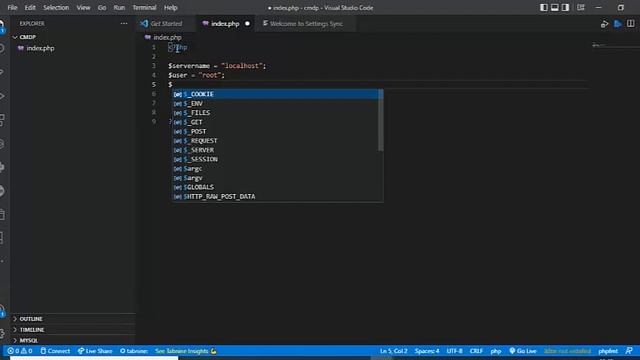
Task: Switch to the Get Started tab
Action: pos(166,24)
